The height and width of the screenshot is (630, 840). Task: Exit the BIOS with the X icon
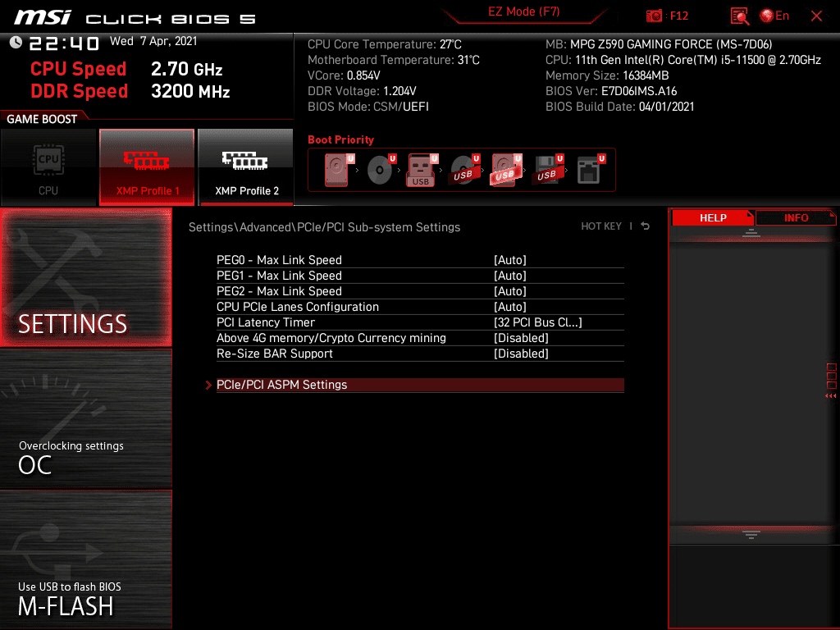pos(816,16)
